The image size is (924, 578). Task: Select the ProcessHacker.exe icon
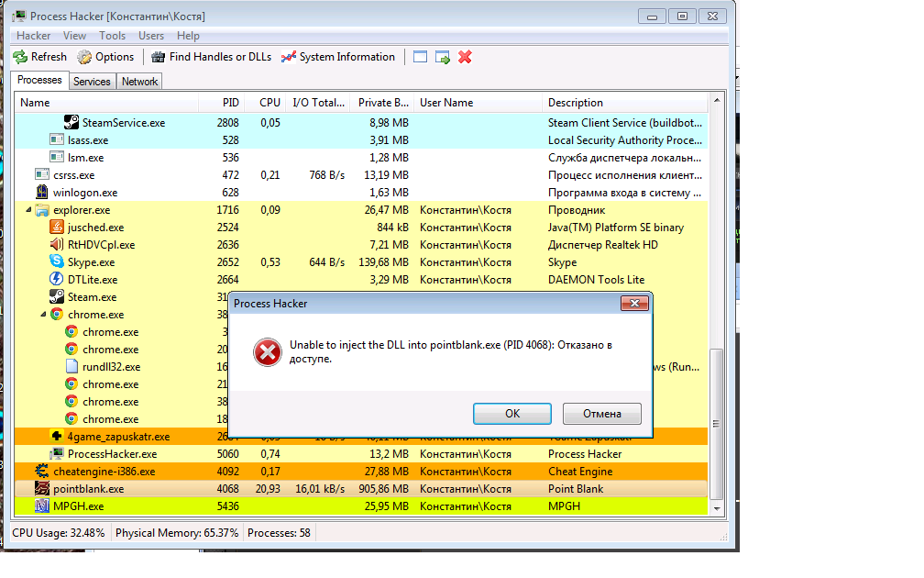point(57,453)
